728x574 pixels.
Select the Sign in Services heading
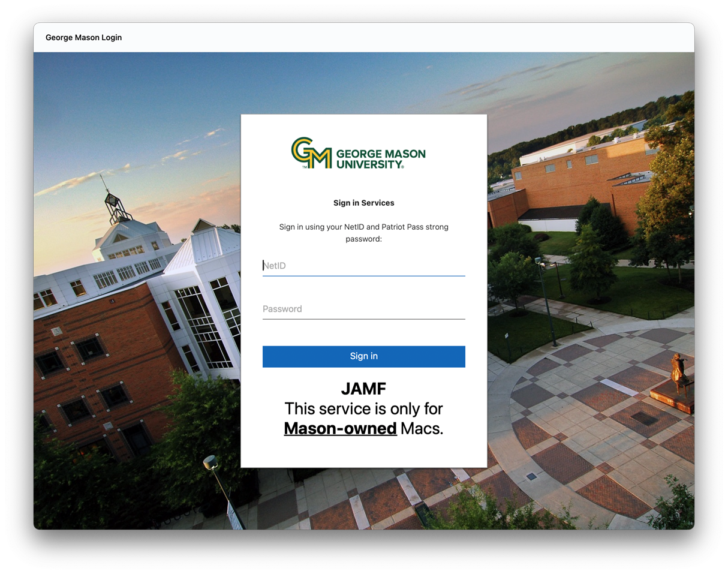pyautogui.click(x=363, y=203)
